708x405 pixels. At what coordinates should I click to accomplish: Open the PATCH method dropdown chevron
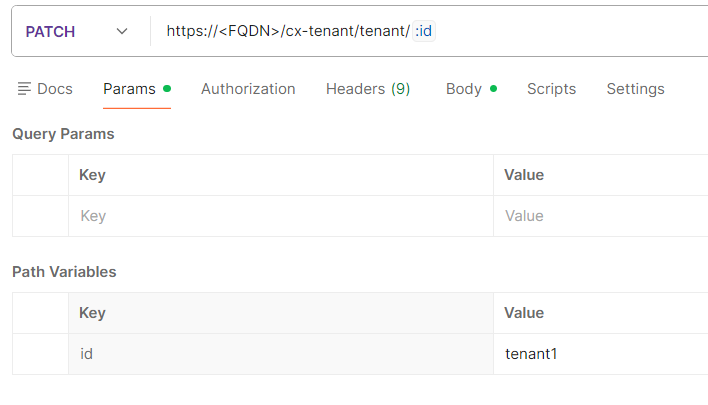(x=122, y=31)
